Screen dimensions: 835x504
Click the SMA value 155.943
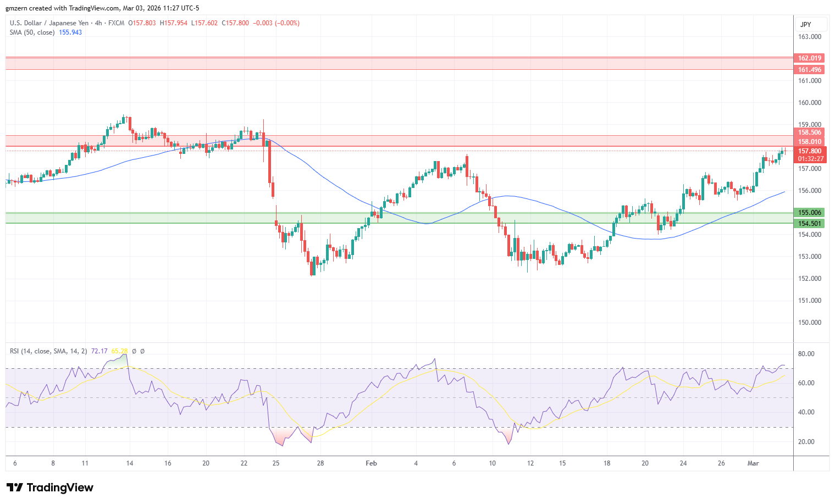pyautogui.click(x=70, y=32)
